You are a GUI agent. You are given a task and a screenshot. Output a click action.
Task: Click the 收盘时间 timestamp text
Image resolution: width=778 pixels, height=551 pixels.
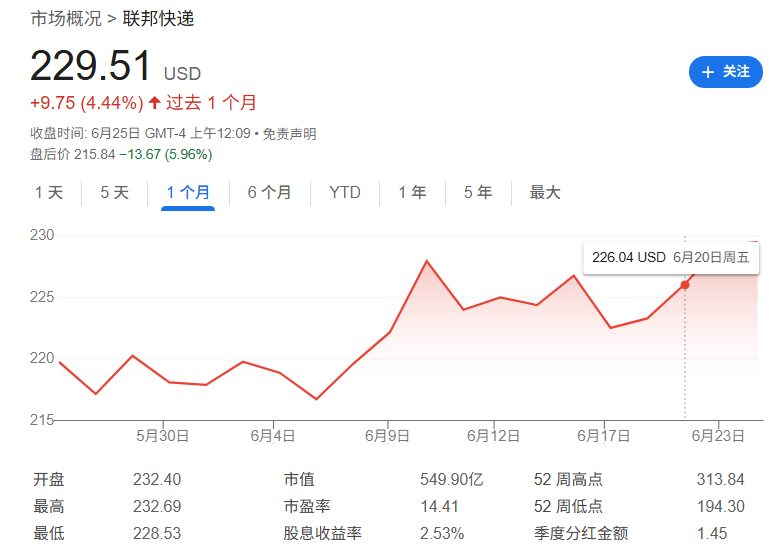point(140,134)
